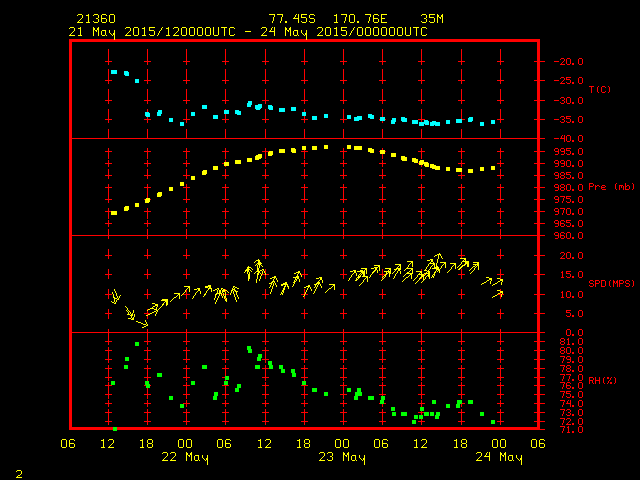640x480 pixels.
Task: Click the -40.0 temperature tick value
Action: (569, 139)
